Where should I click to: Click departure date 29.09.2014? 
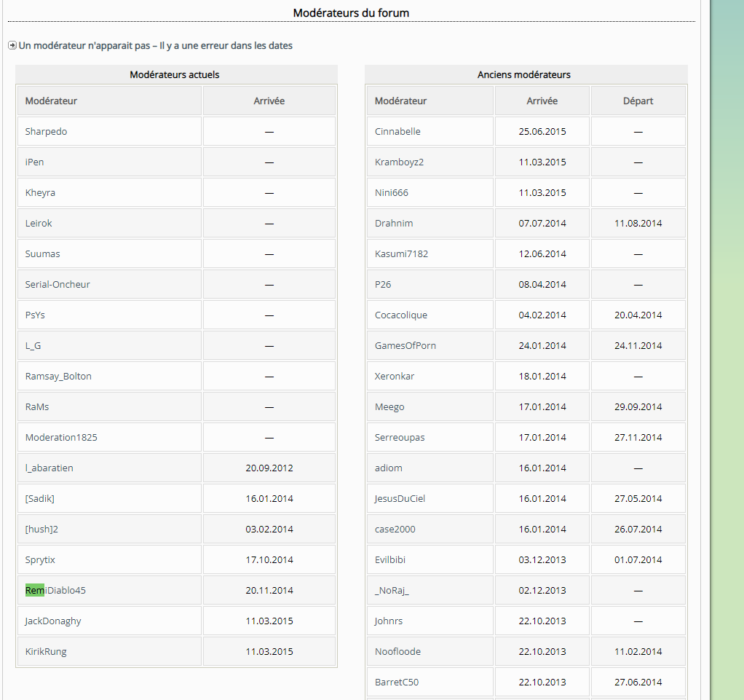[638, 407]
